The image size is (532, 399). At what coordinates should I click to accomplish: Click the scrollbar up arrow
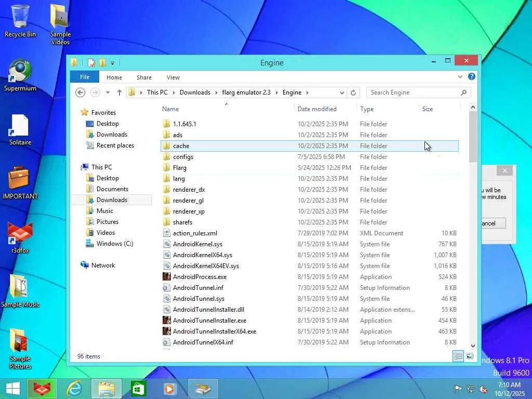tap(473, 107)
